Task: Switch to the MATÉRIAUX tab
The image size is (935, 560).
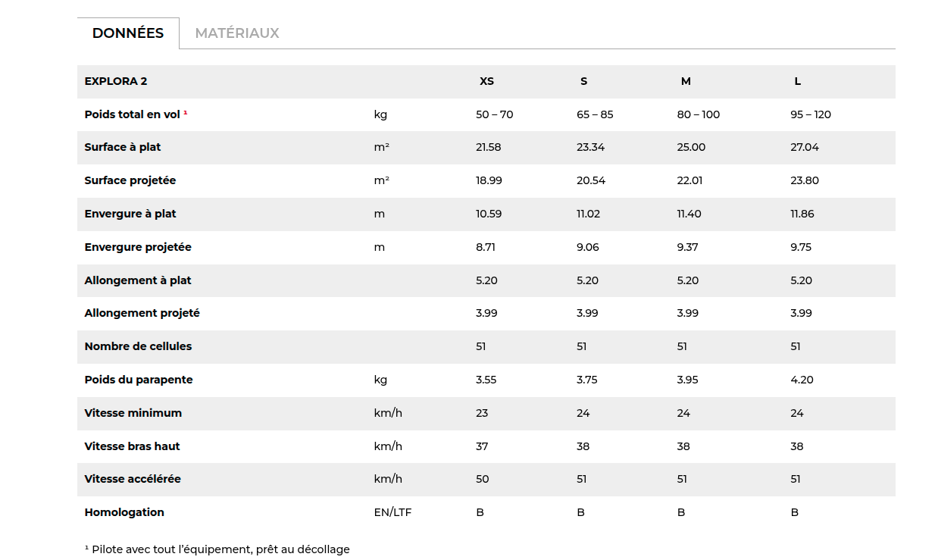Action: coord(237,33)
